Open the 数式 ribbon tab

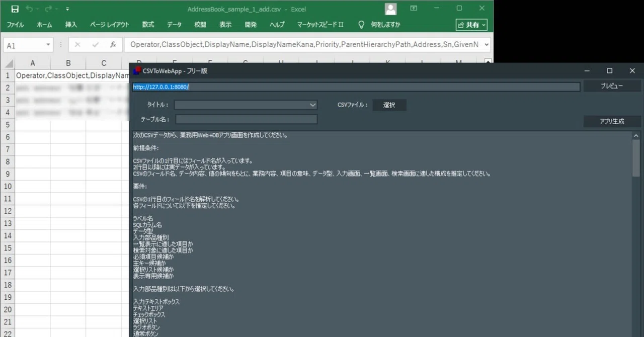pos(148,25)
